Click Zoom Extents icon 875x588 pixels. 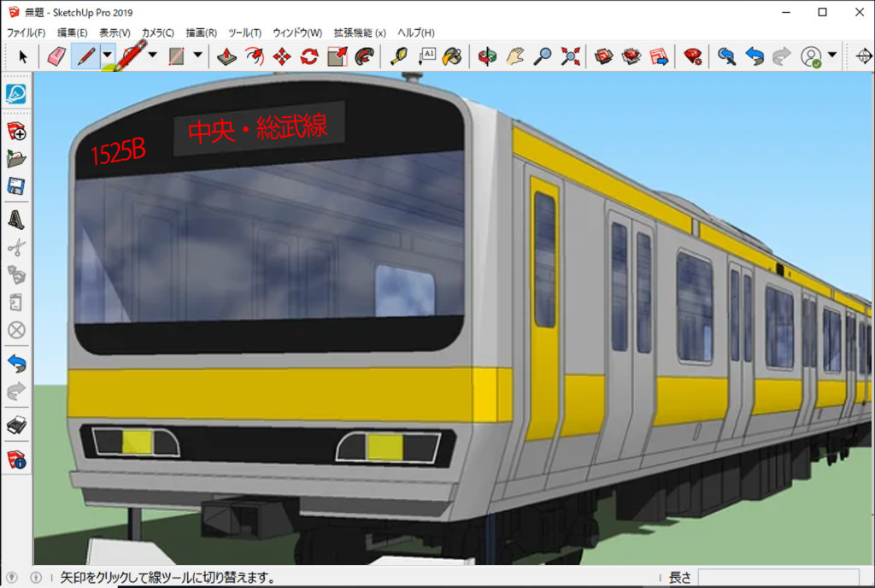[570, 56]
